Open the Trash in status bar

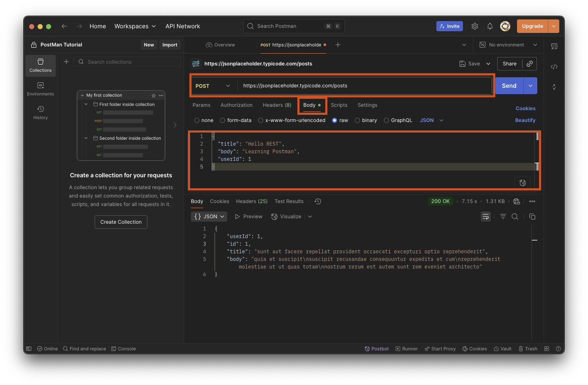coord(528,349)
